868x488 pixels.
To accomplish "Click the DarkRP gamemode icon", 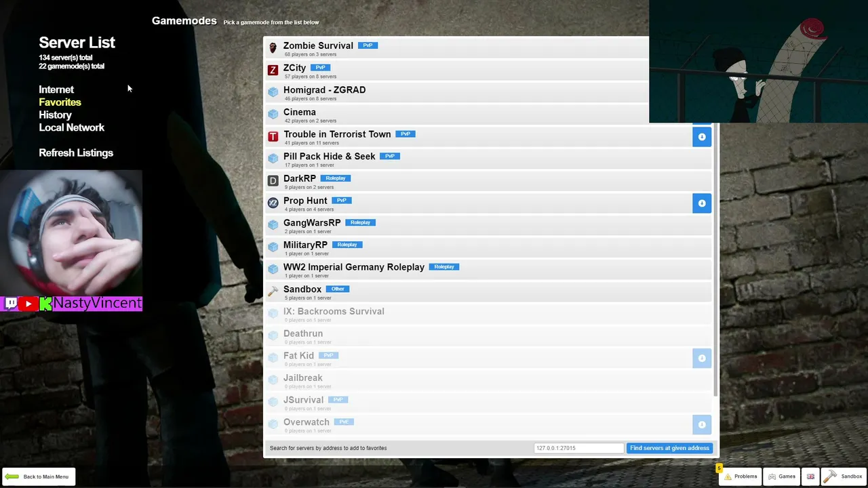I will click(273, 181).
